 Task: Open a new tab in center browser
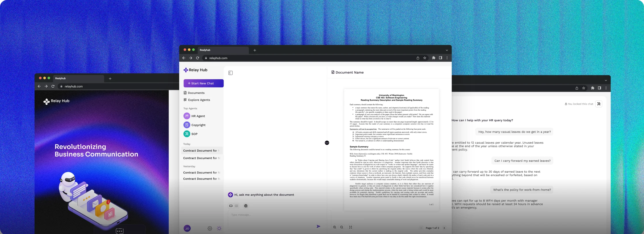255,50
